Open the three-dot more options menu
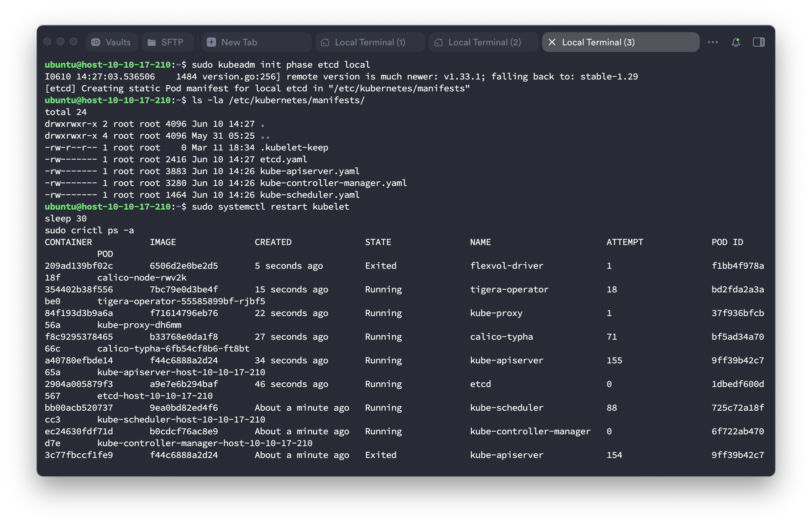 pyautogui.click(x=713, y=42)
